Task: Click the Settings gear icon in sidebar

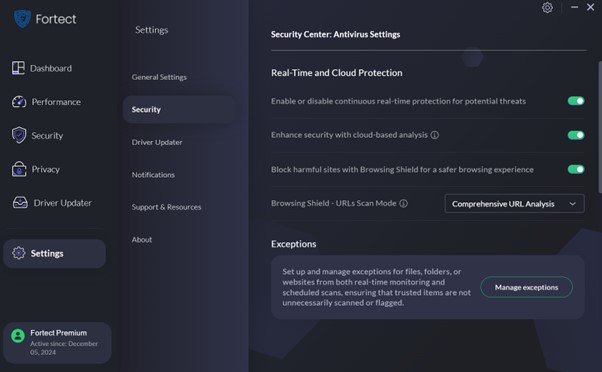Action: [18, 253]
